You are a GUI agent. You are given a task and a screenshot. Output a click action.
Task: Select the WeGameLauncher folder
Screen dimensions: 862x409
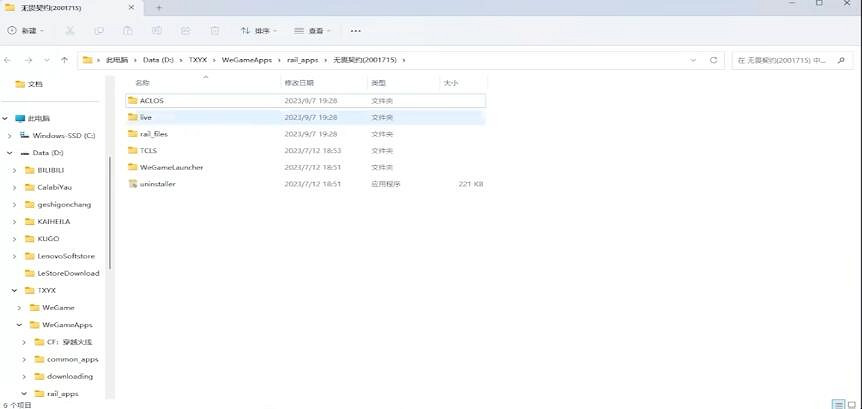point(306,167)
